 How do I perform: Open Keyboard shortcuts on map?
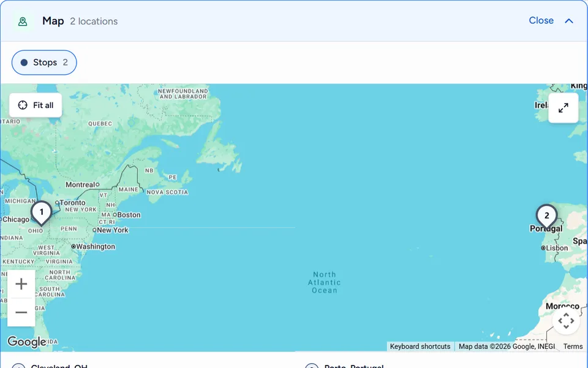[x=420, y=346]
